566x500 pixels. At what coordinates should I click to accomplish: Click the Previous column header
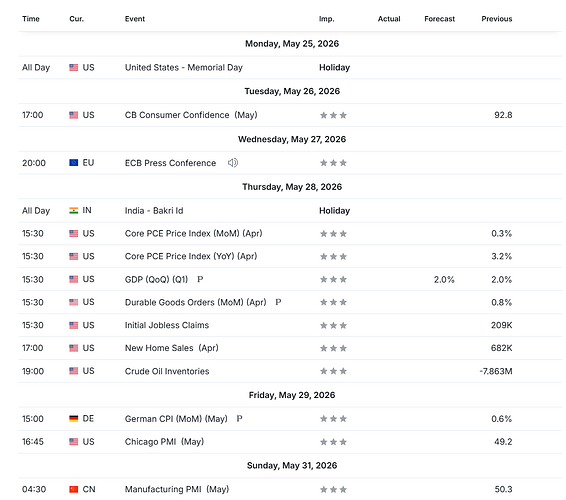[x=497, y=19]
